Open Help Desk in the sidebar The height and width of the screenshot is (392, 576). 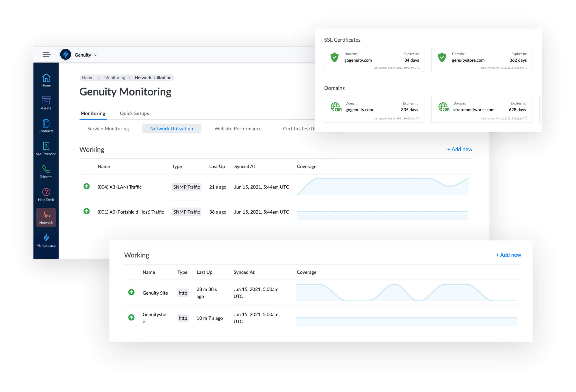46,195
